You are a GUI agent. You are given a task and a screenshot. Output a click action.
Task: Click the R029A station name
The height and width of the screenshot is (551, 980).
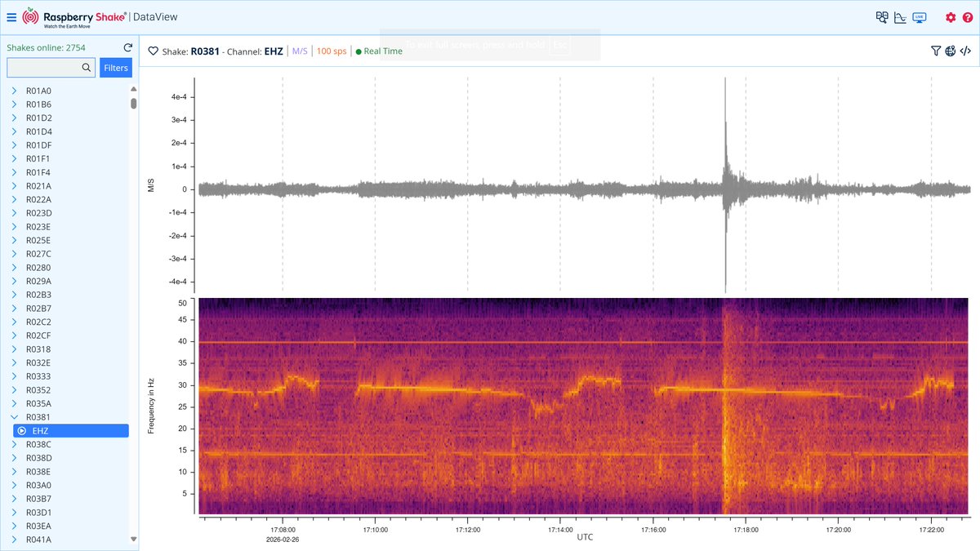(38, 281)
